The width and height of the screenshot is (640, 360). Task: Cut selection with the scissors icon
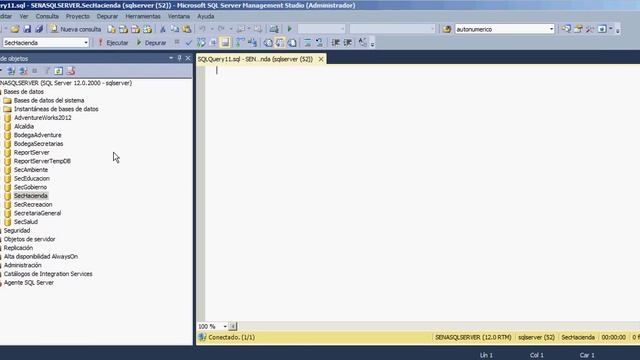[x=162, y=29]
